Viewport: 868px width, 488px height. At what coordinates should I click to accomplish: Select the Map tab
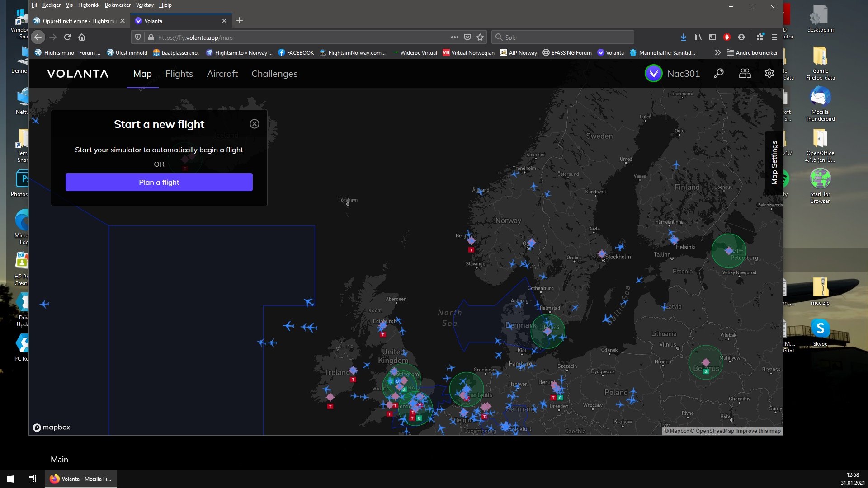pyautogui.click(x=142, y=74)
